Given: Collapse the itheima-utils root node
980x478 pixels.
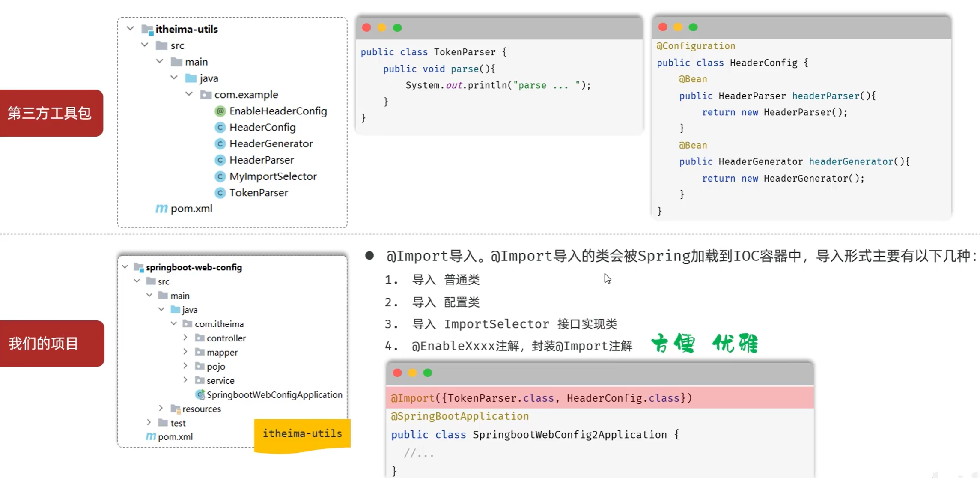Looking at the screenshot, I should pos(130,29).
